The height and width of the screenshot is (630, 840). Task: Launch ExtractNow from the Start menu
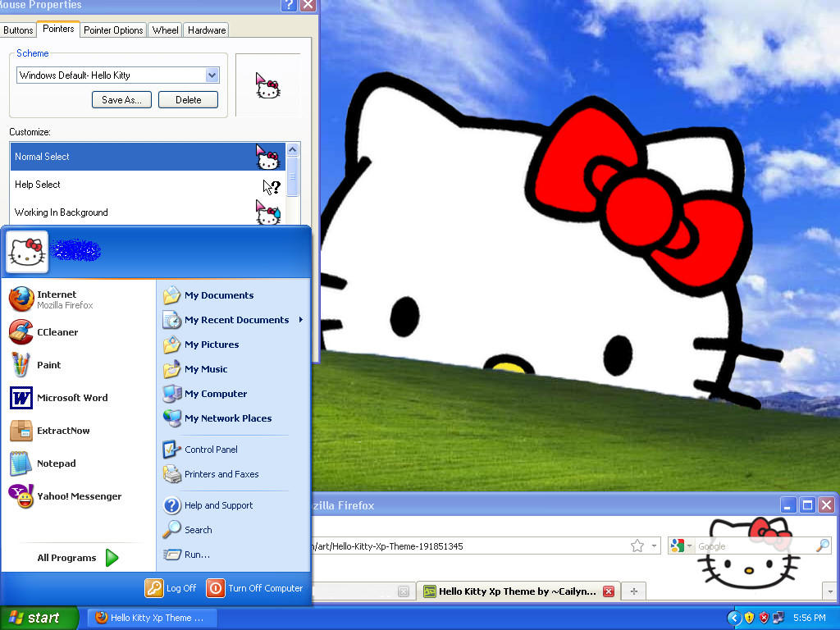tap(64, 431)
